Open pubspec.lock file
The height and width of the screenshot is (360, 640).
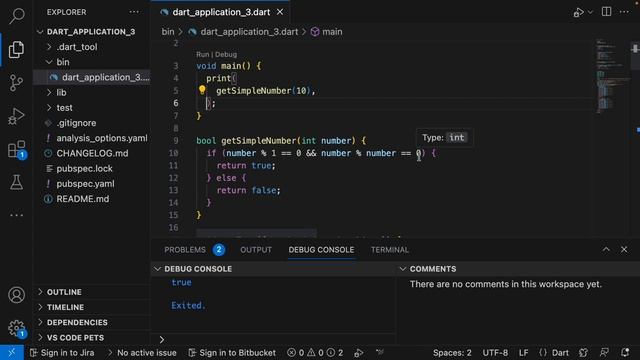(84, 169)
